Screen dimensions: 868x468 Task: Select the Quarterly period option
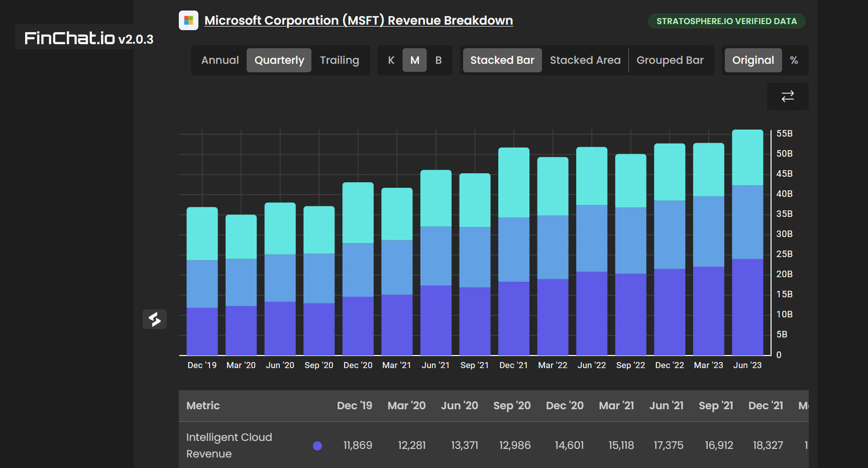(x=279, y=60)
